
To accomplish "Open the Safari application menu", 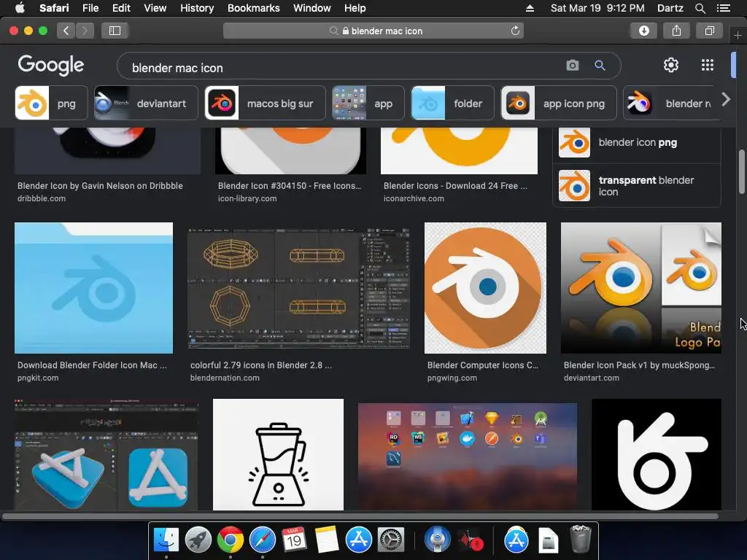I will click(x=54, y=8).
